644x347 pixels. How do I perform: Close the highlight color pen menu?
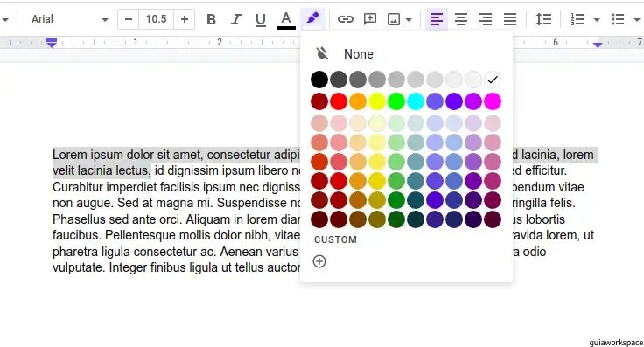tap(312, 18)
